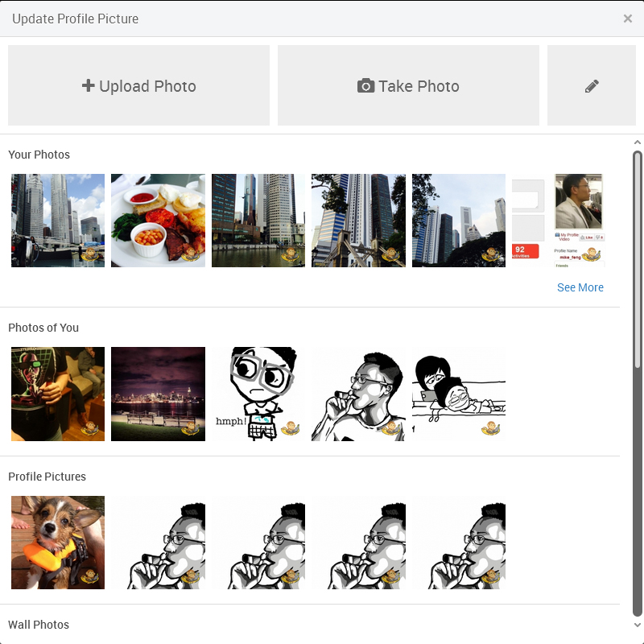Click the Take Photo camera button

pos(408,85)
